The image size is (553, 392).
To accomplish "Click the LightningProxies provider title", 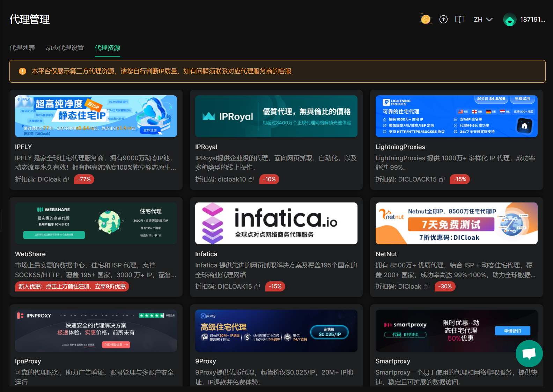I will tap(400, 147).
